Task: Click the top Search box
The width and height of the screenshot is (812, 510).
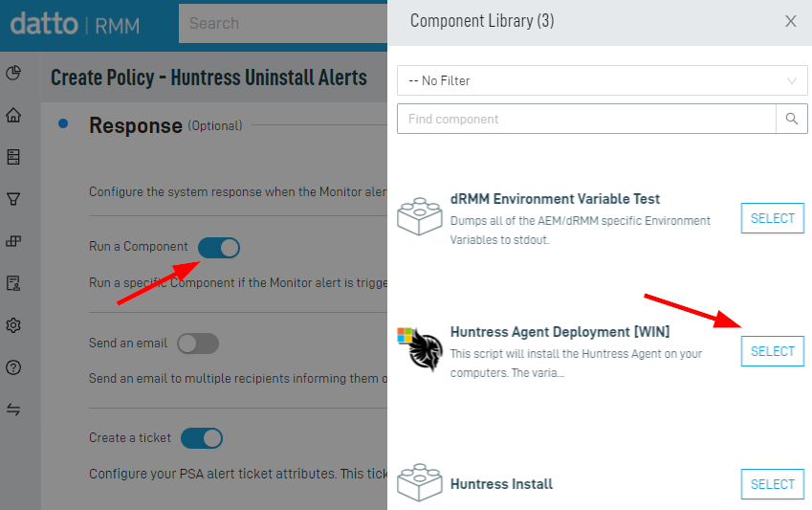Action: pos(283,23)
